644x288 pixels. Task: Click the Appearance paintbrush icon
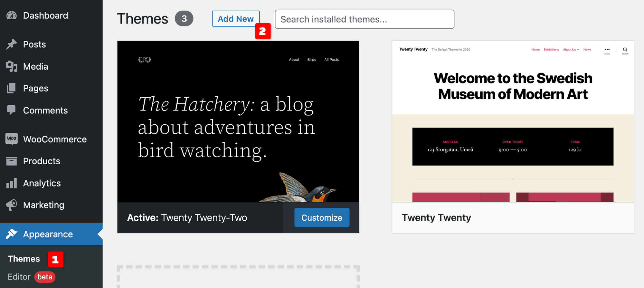(x=12, y=234)
